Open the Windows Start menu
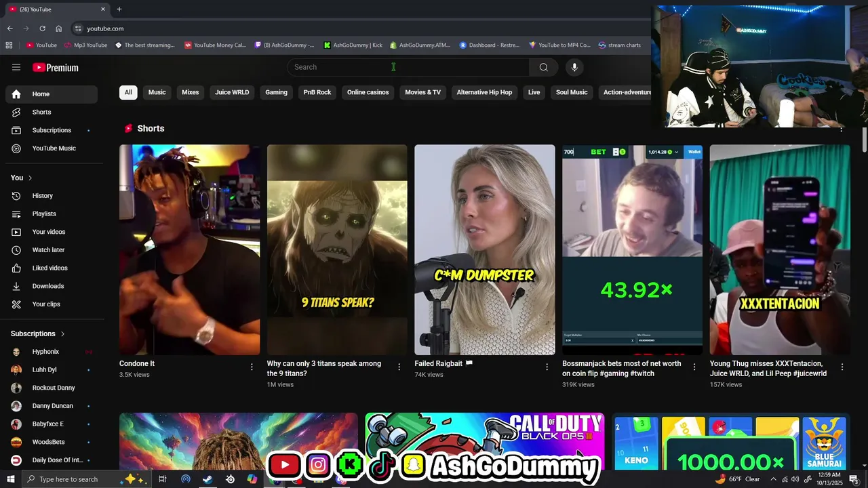The height and width of the screenshot is (488, 868). tap(10, 479)
